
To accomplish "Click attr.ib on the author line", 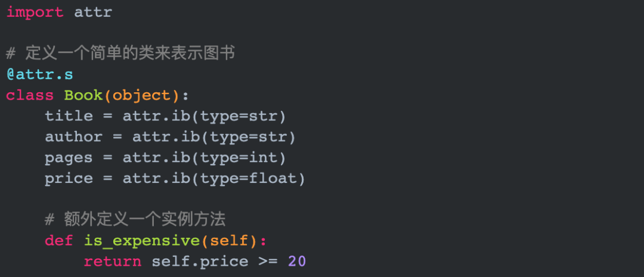I will [x=166, y=137].
